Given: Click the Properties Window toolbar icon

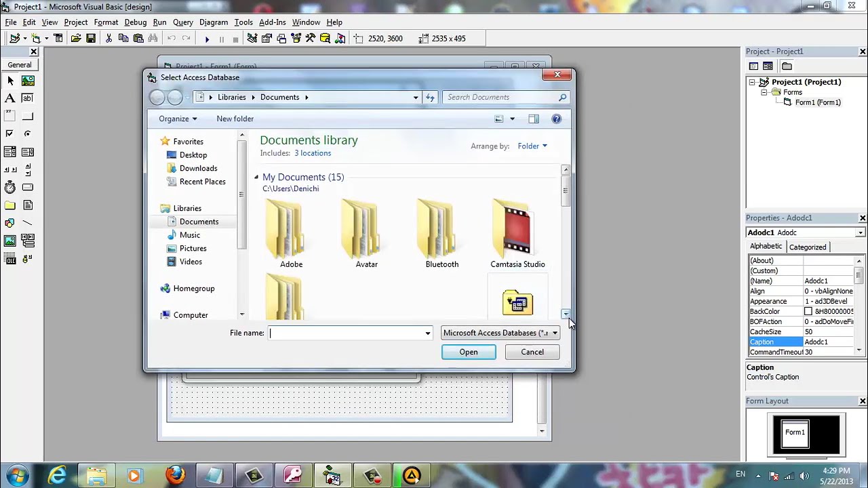Looking at the screenshot, I should [x=267, y=39].
